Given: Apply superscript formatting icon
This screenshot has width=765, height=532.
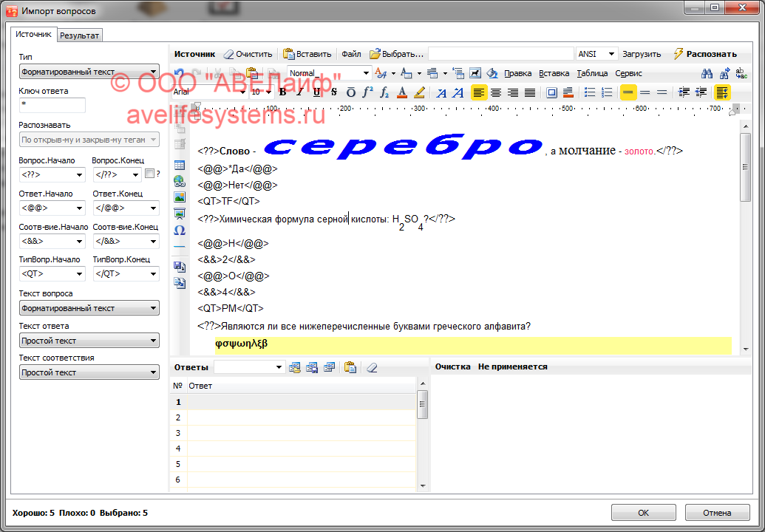Looking at the screenshot, I should pyautogui.click(x=367, y=92).
